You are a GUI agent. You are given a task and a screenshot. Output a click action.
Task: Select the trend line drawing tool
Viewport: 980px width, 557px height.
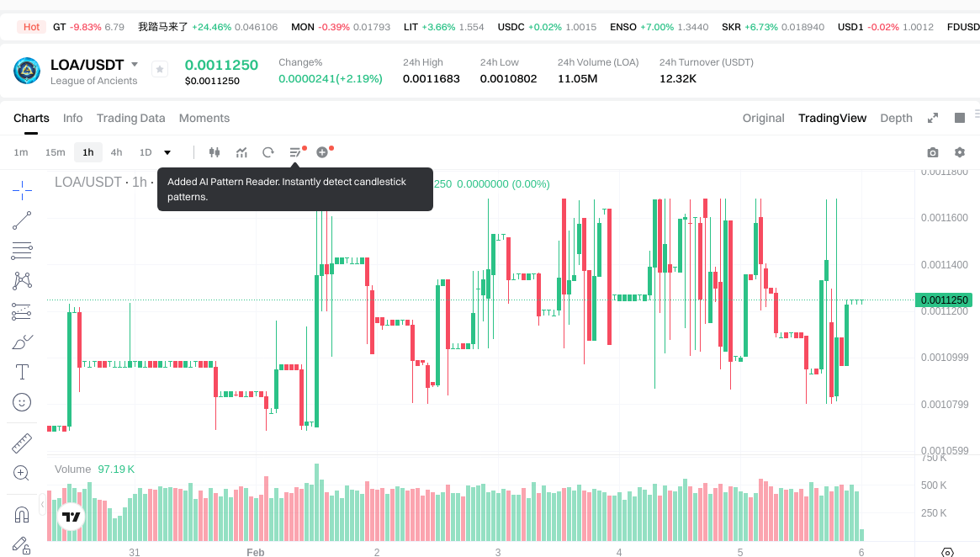click(22, 220)
